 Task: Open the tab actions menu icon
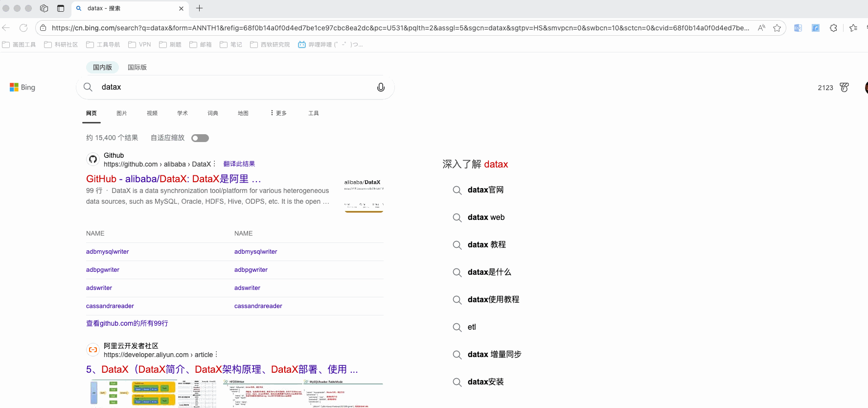(x=61, y=8)
